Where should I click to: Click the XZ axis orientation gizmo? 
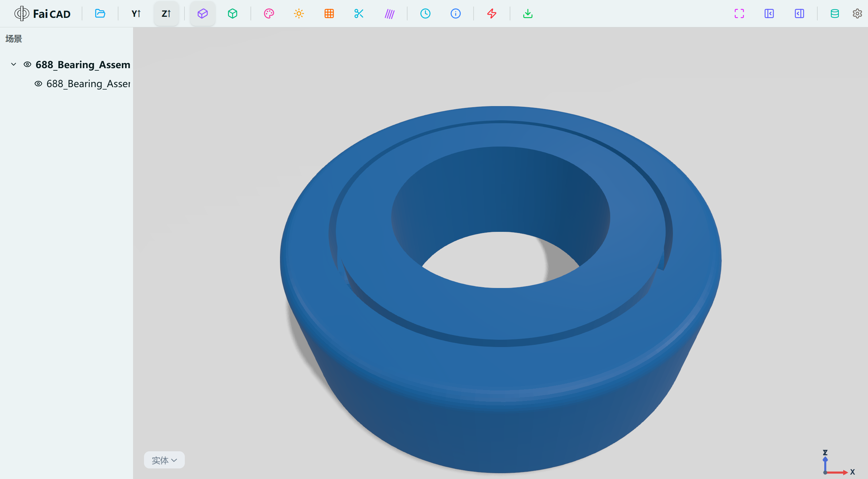coord(838,463)
